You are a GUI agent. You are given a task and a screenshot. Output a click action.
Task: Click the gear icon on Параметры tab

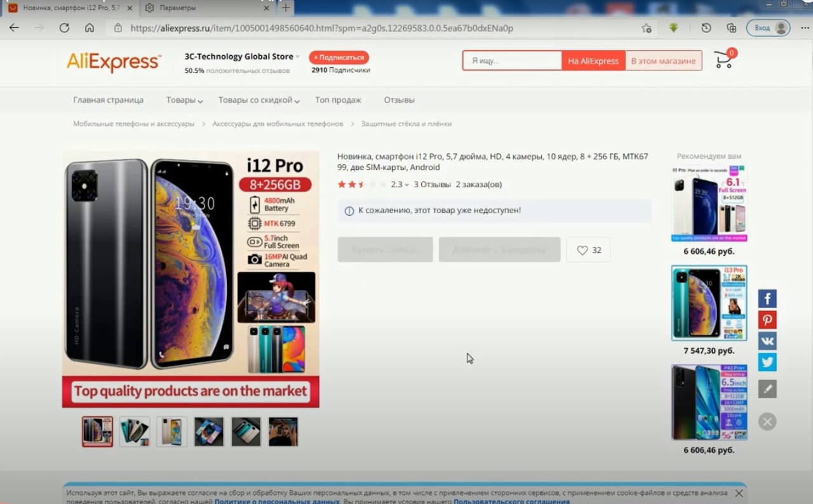(x=149, y=8)
